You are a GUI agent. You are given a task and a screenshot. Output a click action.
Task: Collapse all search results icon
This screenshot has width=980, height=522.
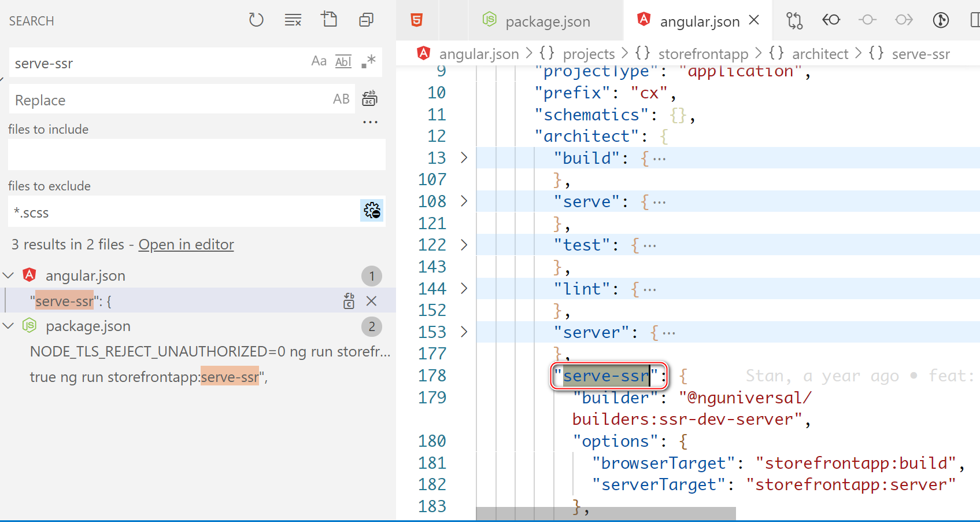[367, 20]
